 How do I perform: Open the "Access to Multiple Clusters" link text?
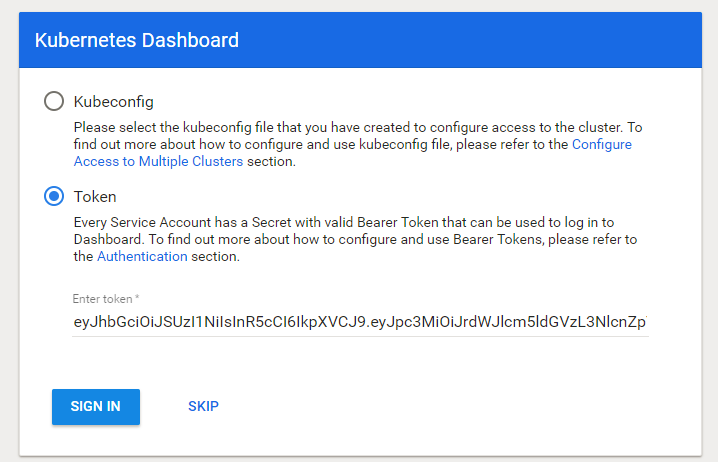159,162
